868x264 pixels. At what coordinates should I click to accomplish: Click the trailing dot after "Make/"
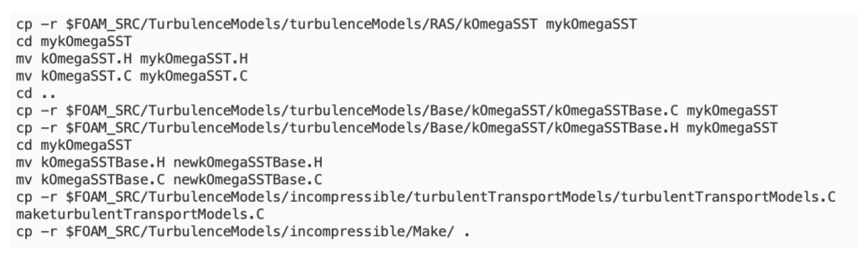pyautogui.click(x=467, y=232)
